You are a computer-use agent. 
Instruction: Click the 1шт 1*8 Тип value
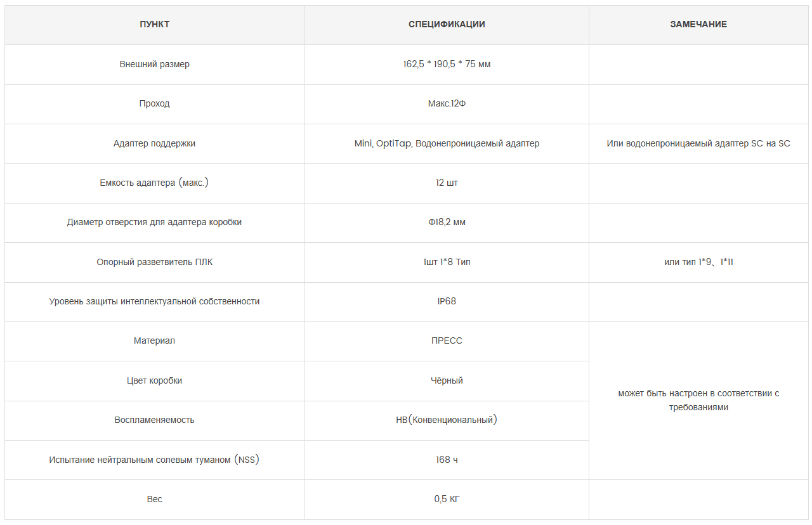point(447,262)
